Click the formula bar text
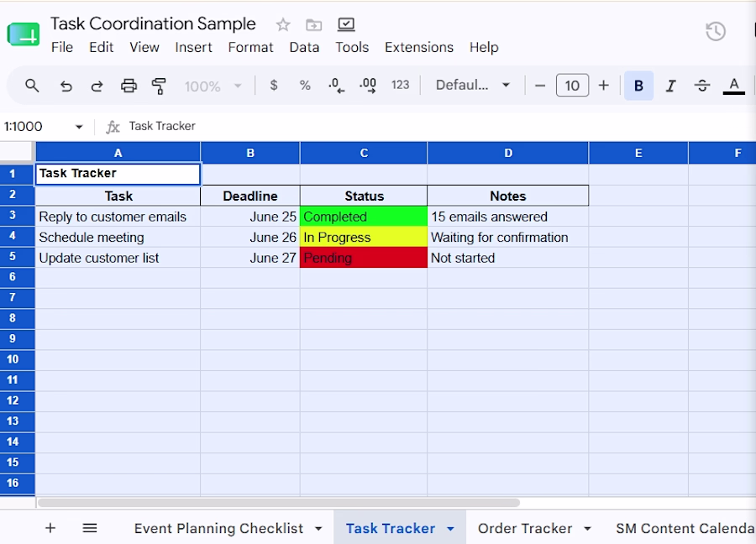 [x=162, y=126]
